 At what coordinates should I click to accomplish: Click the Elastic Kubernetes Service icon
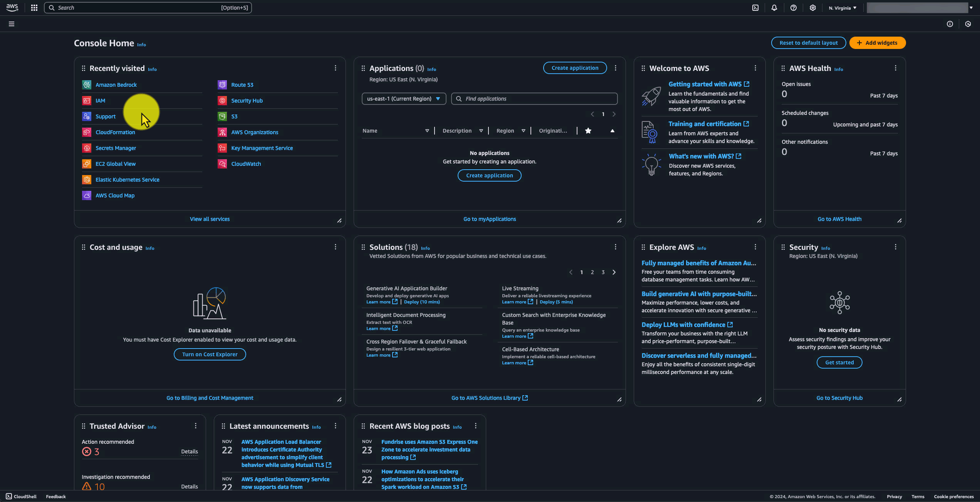coord(87,179)
